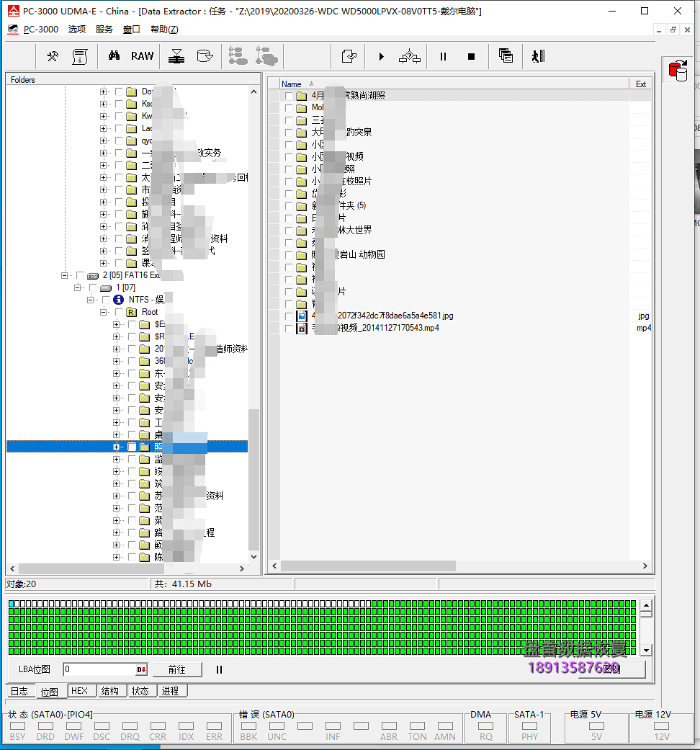The height and width of the screenshot is (750, 700).
Task: Switch to the 日志 tab
Action: coord(19,691)
